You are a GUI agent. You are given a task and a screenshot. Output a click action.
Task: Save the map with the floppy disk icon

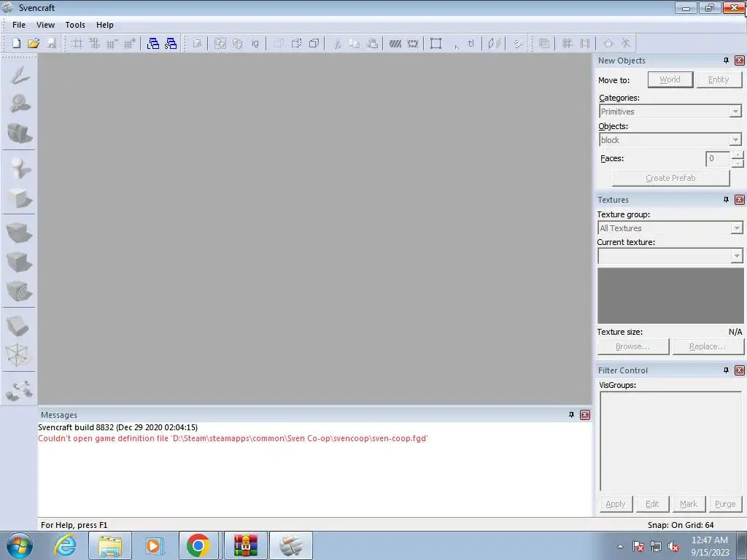[x=52, y=43]
